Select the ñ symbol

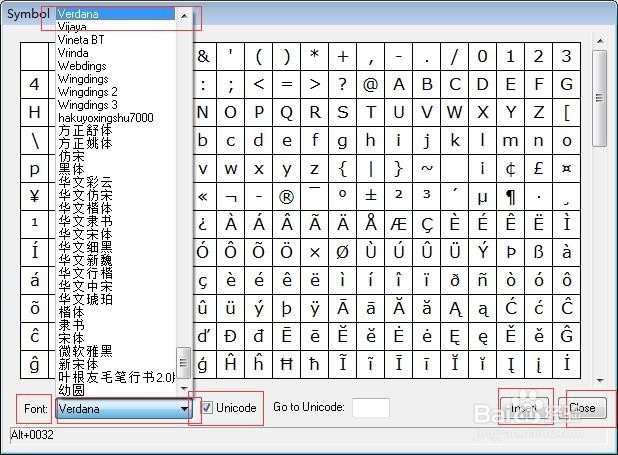pyautogui.click(x=483, y=280)
